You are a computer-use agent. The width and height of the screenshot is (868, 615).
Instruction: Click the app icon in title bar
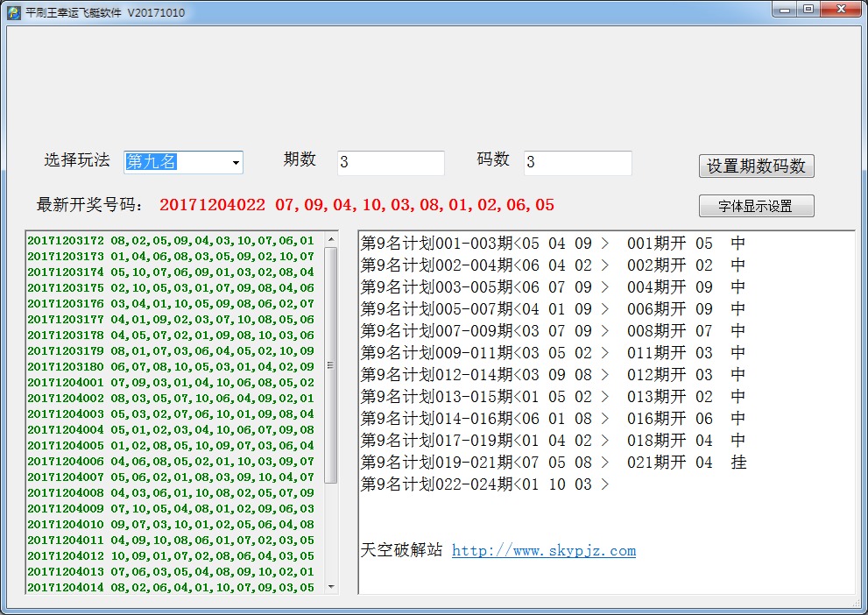pyautogui.click(x=14, y=13)
